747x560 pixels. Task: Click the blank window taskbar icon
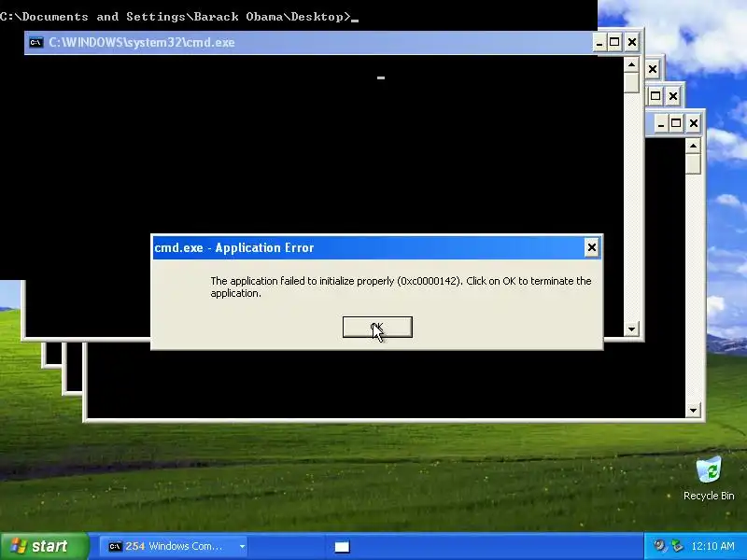[x=342, y=547]
